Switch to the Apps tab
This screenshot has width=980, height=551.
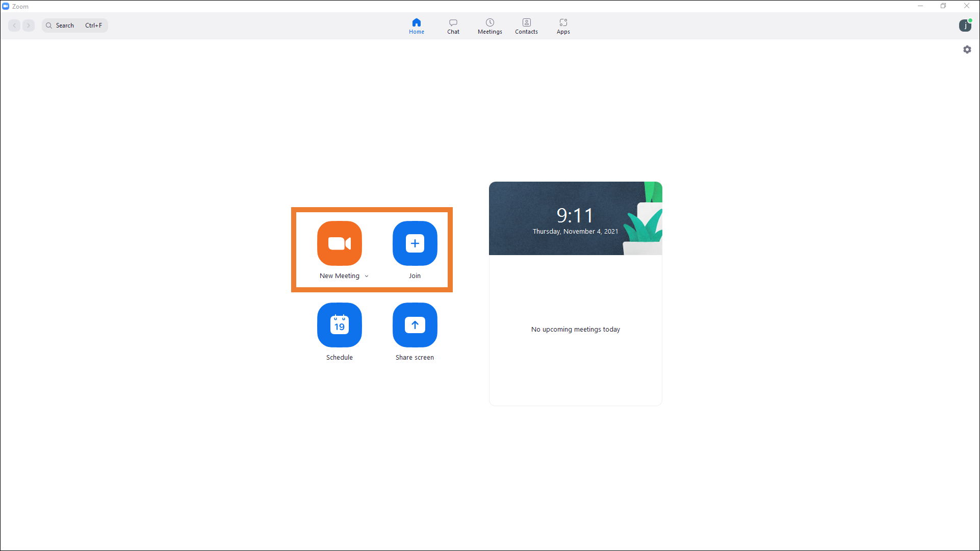click(x=563, y=26)
